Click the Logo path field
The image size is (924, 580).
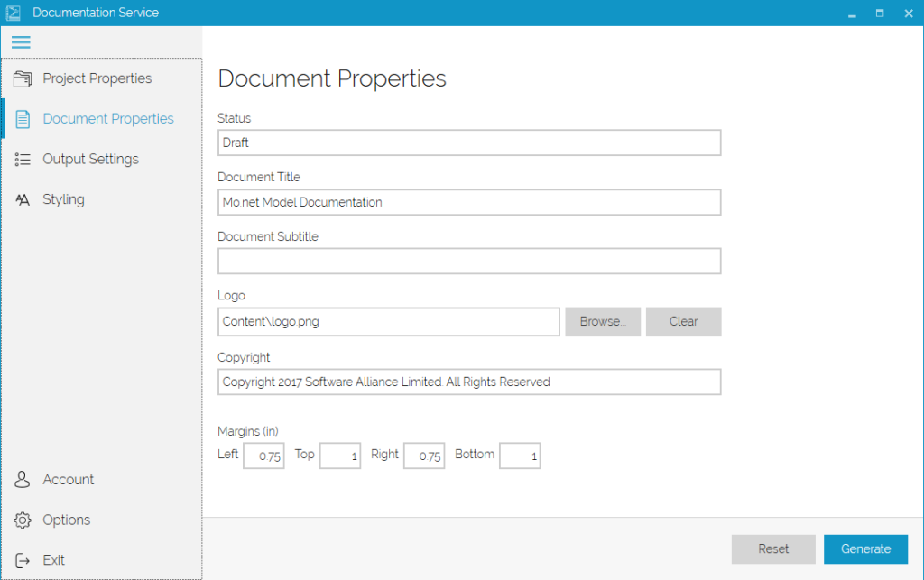388,321
